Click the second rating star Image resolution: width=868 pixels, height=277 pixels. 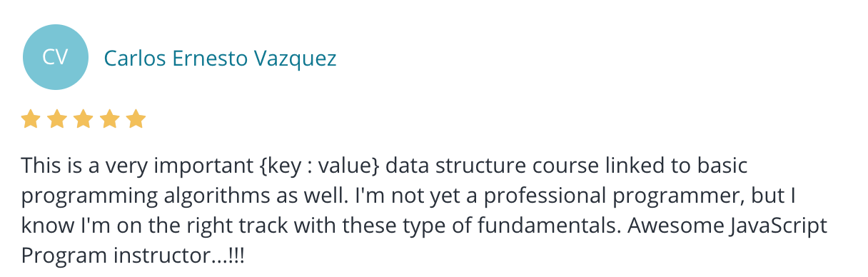[56, 119]
